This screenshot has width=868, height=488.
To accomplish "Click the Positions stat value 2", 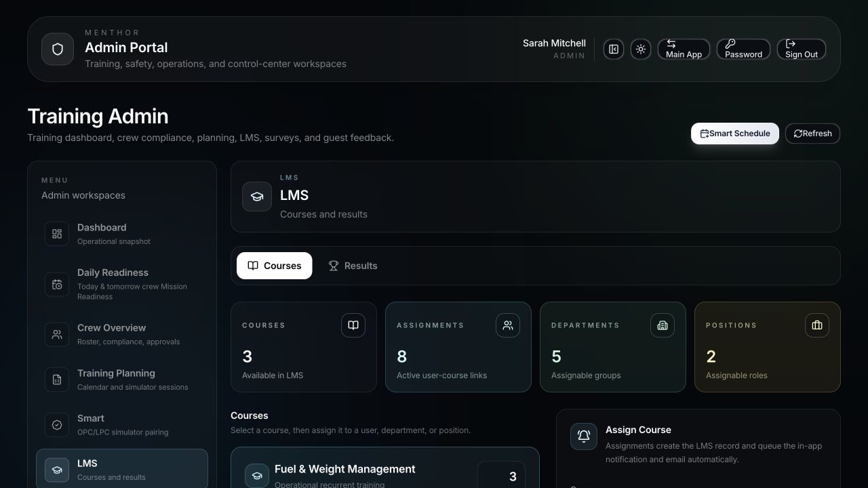I will (x=711, y=357).
